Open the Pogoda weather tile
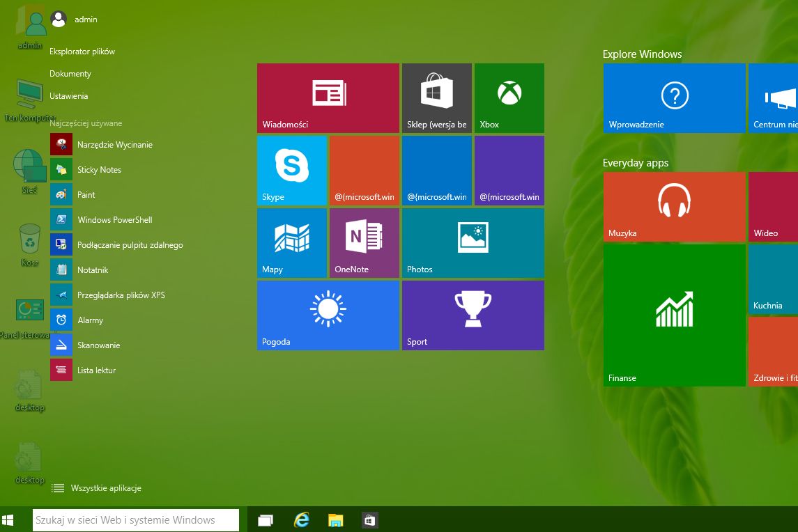Image resolution: width=798 pixels, height=532 pixels. point(328,315)
